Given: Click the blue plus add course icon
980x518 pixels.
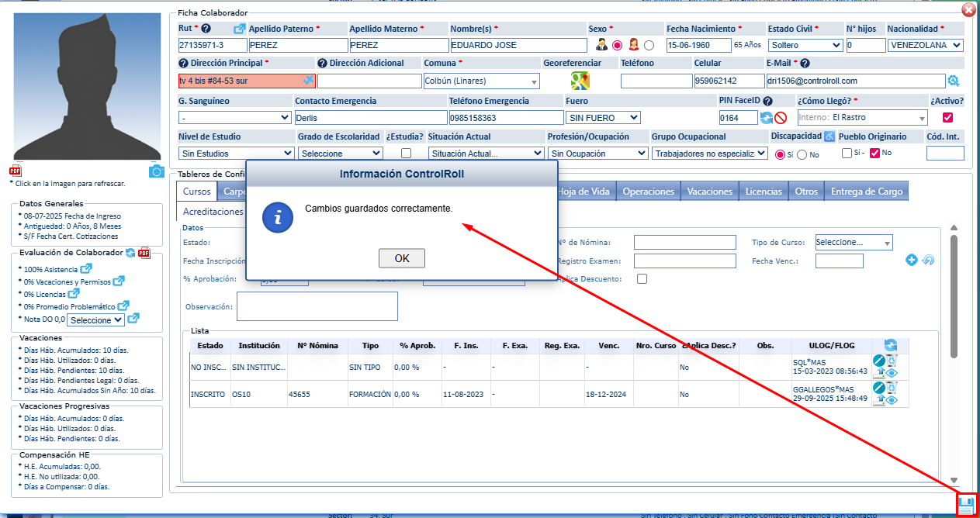Looking at the screenshot, I should [912, 261].
